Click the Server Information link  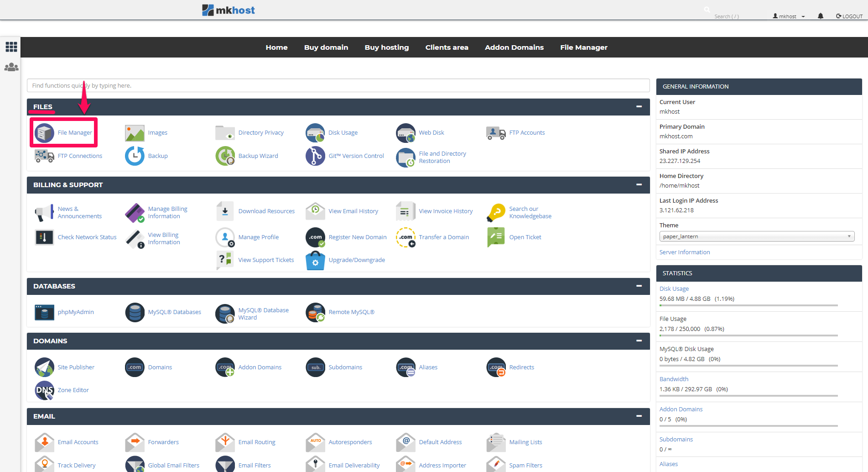[684, 252]
